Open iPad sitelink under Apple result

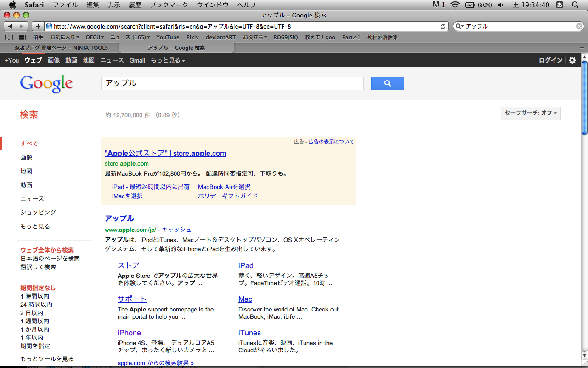[x=246, y=265]
